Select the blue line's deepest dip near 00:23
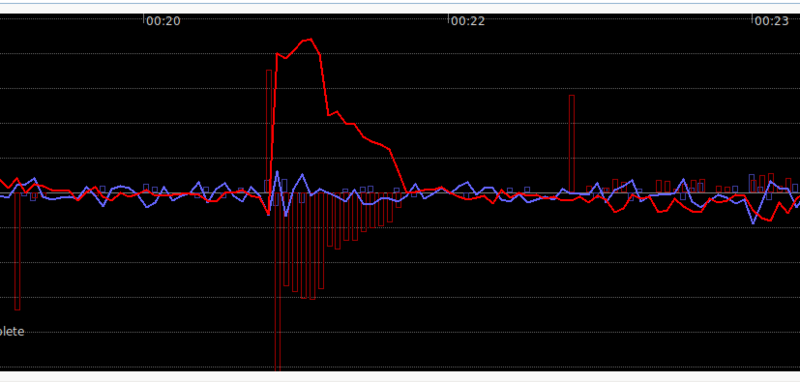 click(x=753, y=223)
